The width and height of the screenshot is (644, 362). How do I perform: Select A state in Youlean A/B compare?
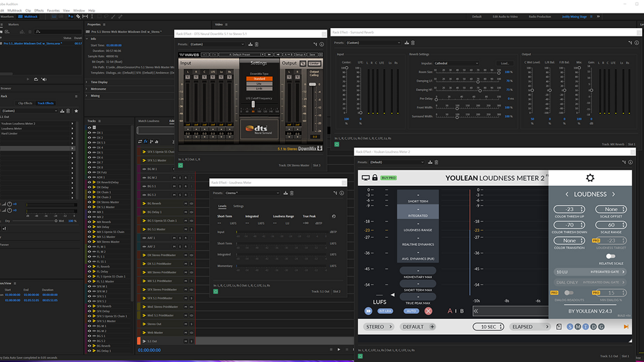[450, 311]
